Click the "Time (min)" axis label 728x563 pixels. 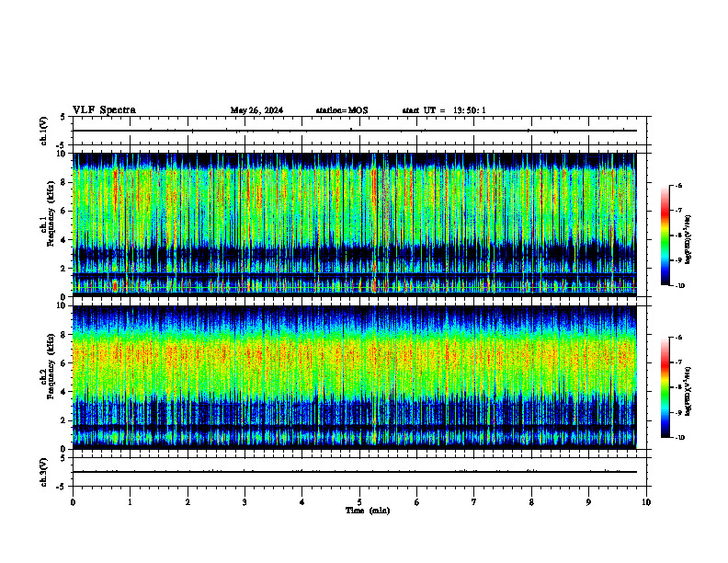tap(368, 511)
